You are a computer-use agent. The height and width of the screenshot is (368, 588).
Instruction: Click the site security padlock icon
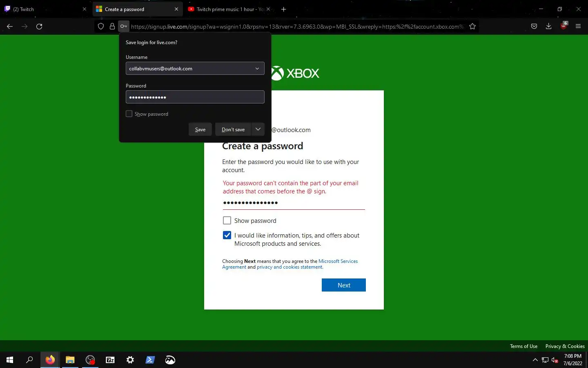(x=112, y=27)
